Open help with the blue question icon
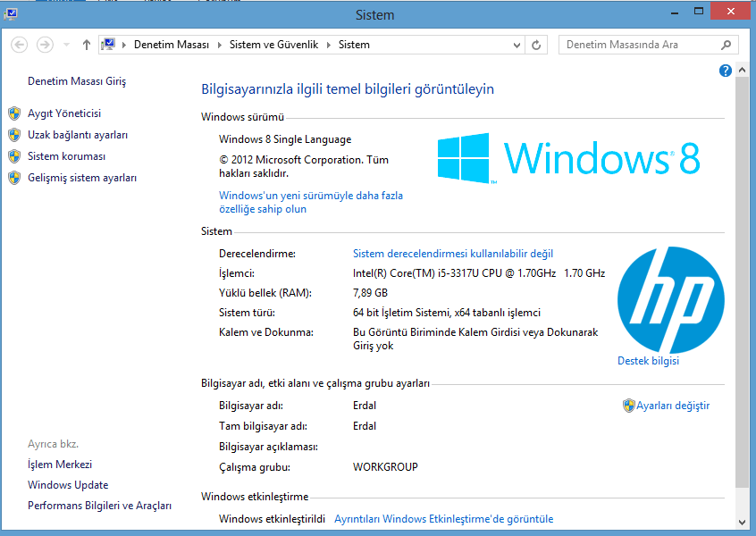This screenshot has width=756, height=536. [x=725, y=71]
